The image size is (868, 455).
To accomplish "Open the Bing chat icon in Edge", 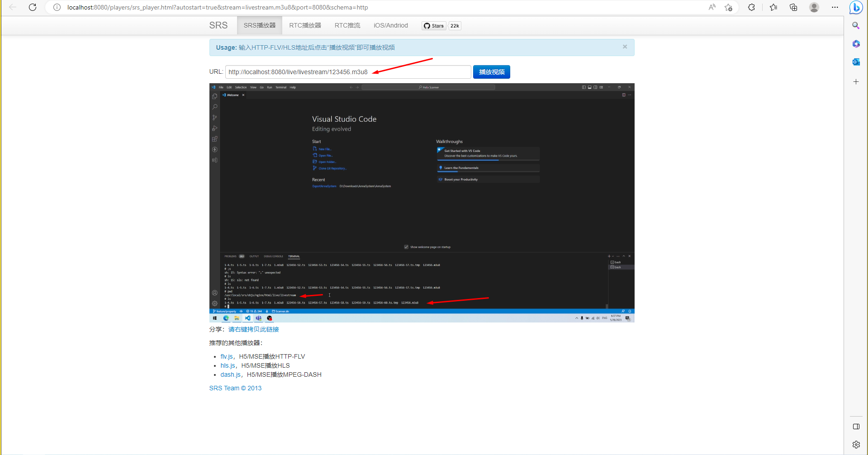I will (856, 8).
